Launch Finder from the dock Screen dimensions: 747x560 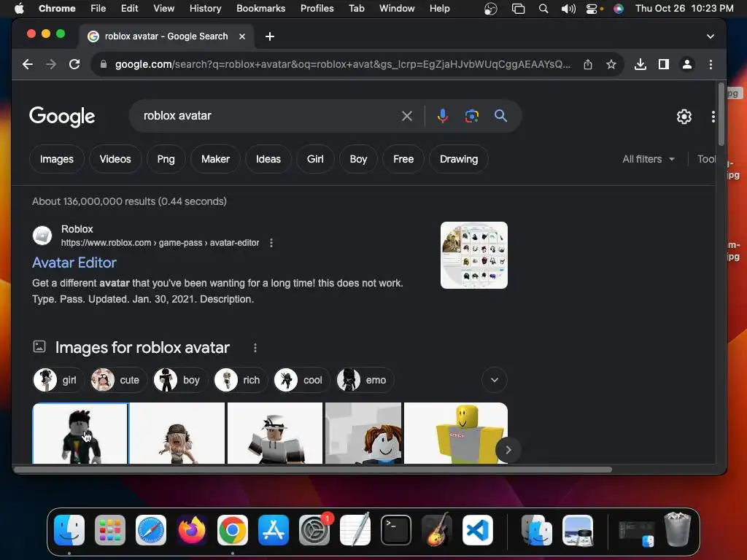pos(69,530)
